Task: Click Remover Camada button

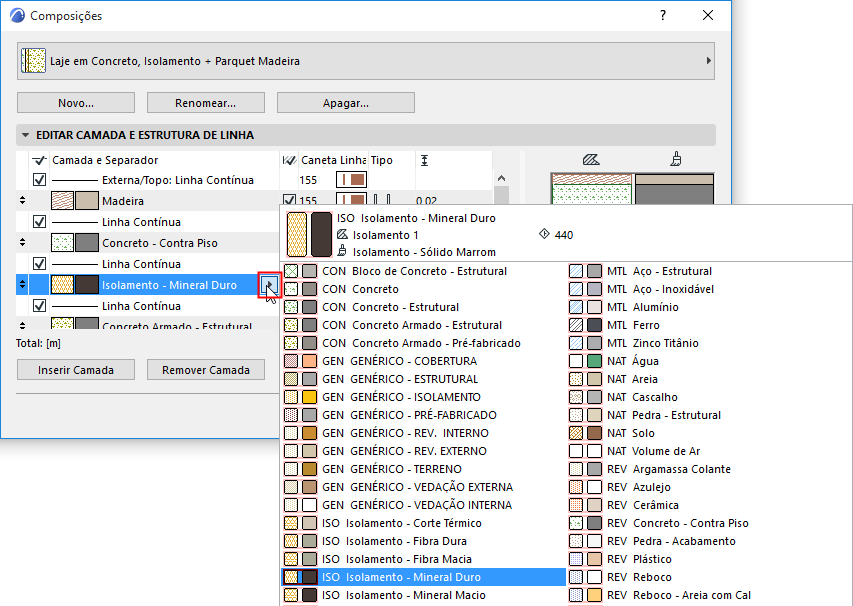Action: 206,370
